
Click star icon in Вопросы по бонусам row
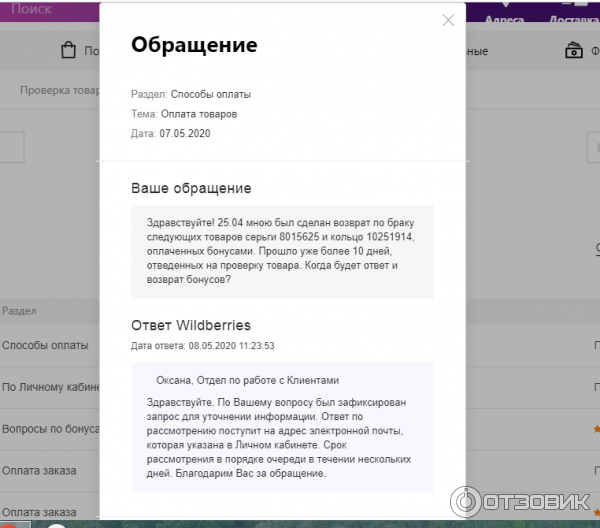tap(596, 428)
